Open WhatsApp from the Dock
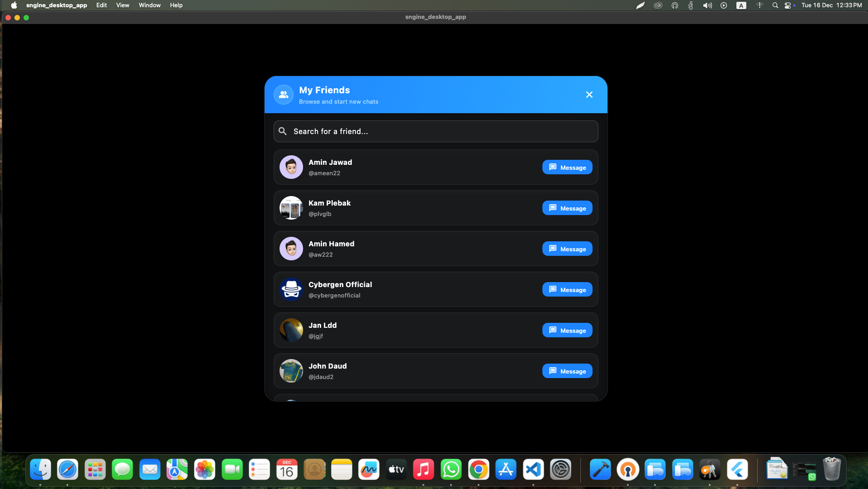Screen dimensions: 868x489 click(x=451, y=470)
